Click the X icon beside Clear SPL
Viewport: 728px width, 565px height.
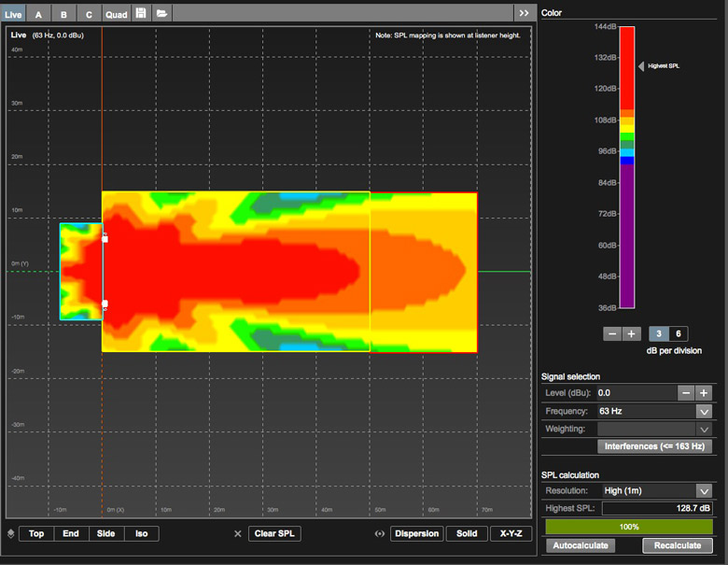(x=238, y=534)
